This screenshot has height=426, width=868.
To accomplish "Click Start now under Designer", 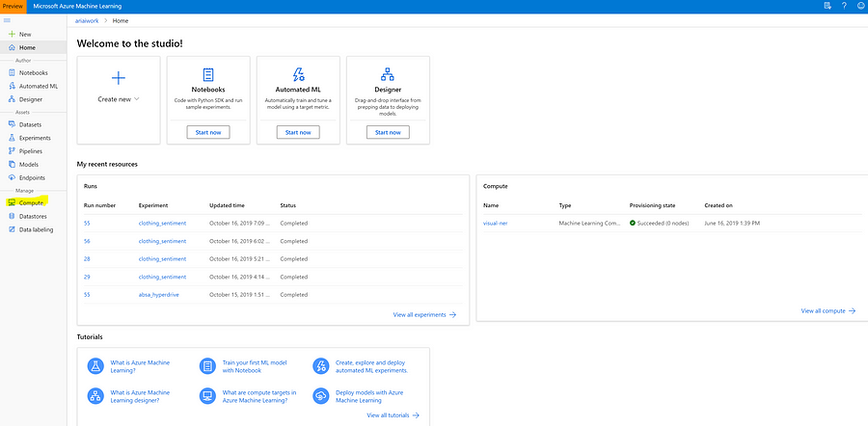I will (x=388, y=132).
